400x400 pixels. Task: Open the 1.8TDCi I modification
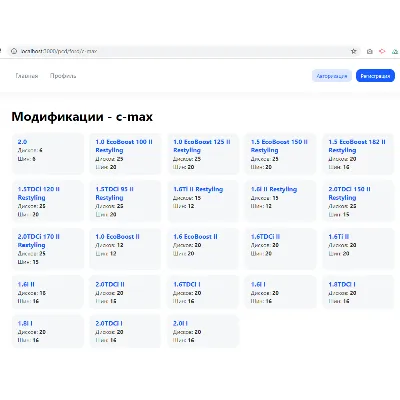[x=342, y=284]
